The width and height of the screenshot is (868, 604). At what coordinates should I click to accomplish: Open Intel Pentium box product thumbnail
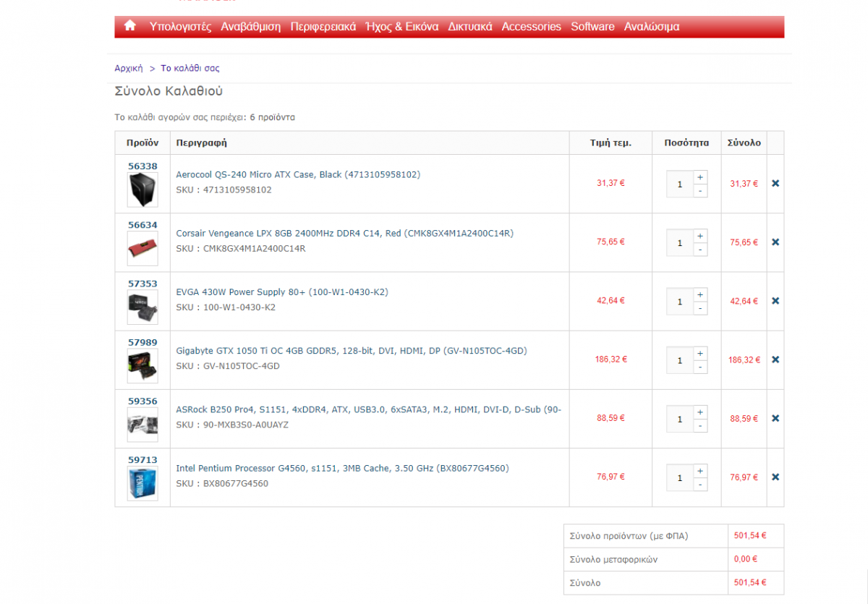(142, 483)
